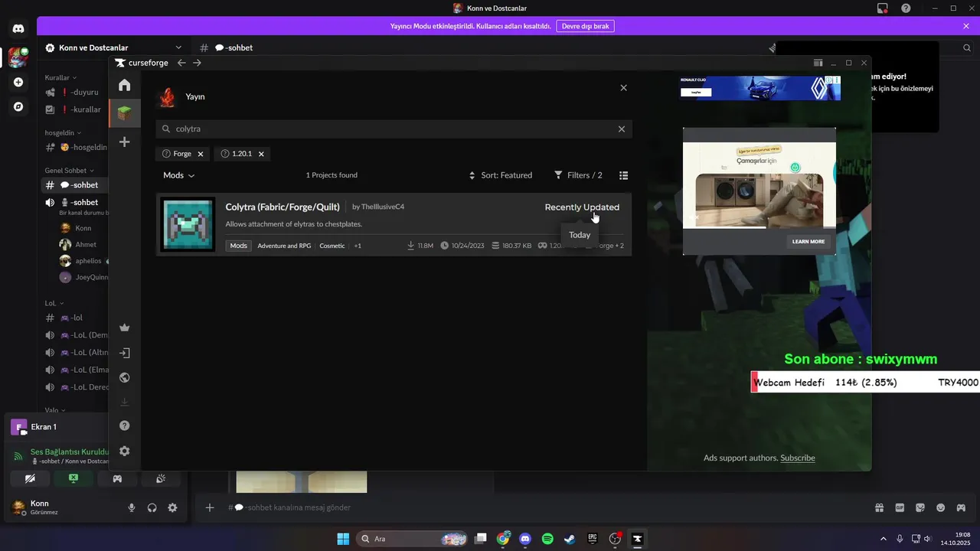Click Devre dışı bırak in streamer banner

(585, 26)
